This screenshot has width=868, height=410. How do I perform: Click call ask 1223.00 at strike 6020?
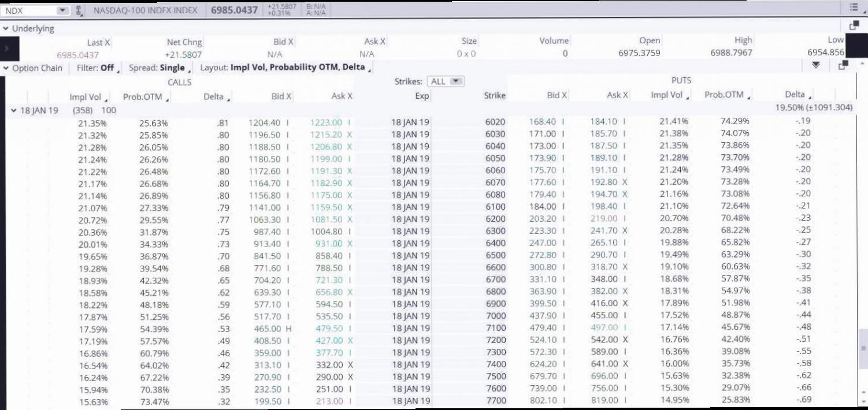pyautogui.click(x=326, y=122)
